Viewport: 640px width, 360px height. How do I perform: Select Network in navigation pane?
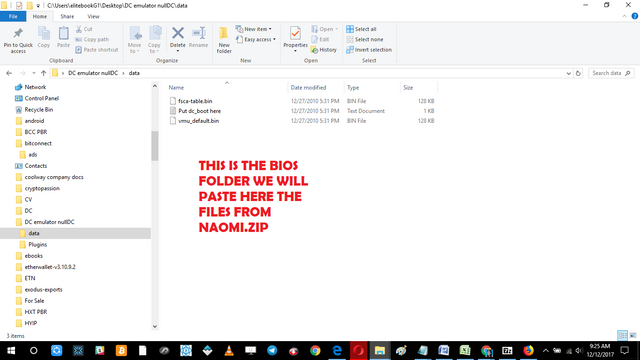pos(35,87)
